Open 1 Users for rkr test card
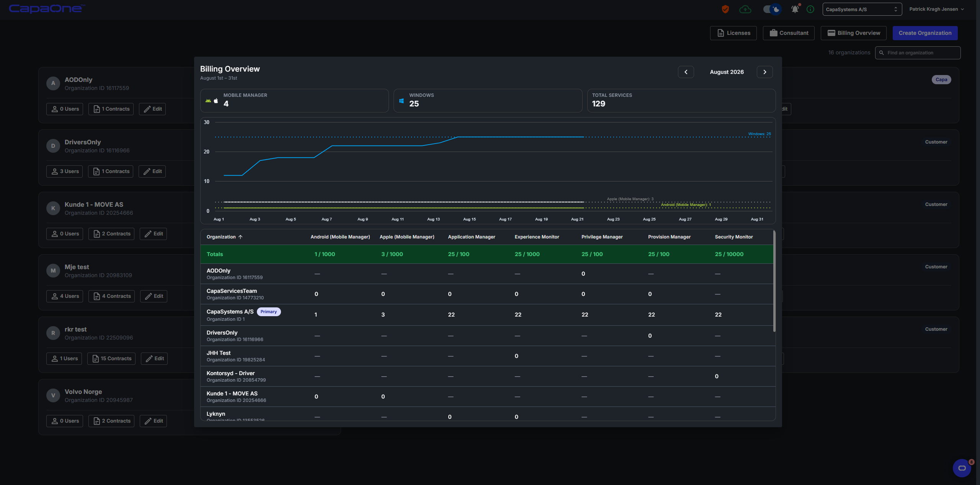The height and width of the screenshot is (485, 980). pos(64,359)
